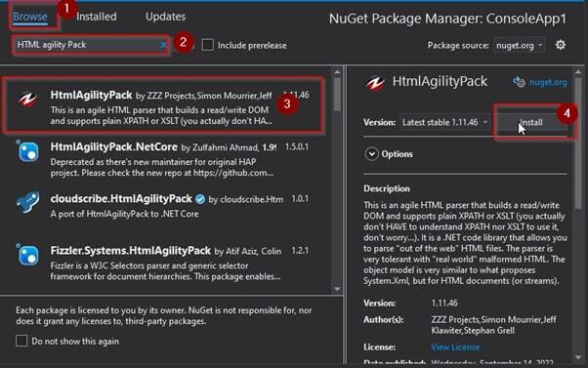Check Do not show this again
The height and width of the screenshot is (368, 588).
(21, 341)
